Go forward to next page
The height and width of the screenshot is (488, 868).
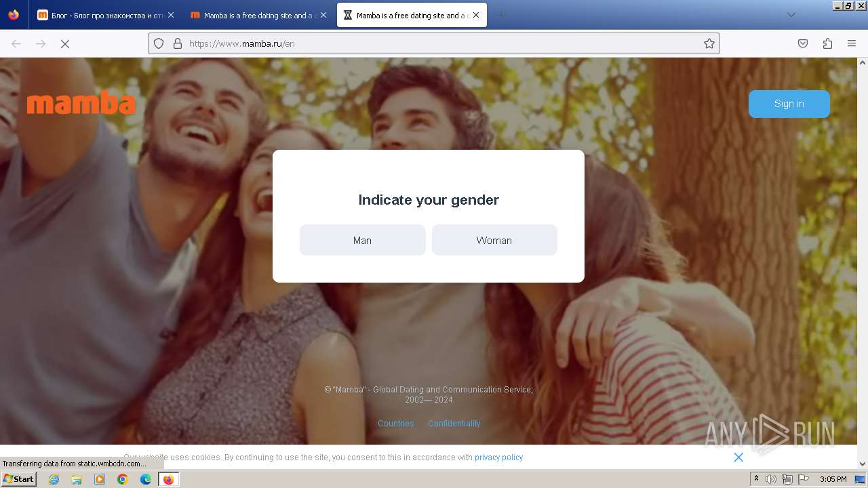(41, 43)
